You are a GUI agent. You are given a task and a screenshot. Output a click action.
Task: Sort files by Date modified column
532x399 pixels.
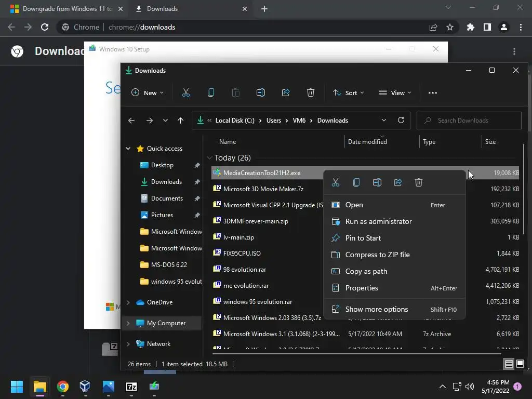[367, 142]
